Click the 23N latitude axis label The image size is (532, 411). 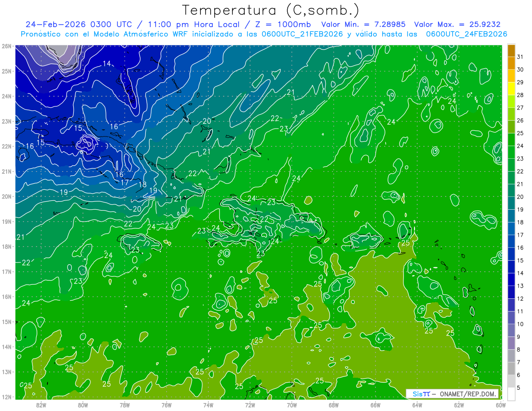(7, 121)
